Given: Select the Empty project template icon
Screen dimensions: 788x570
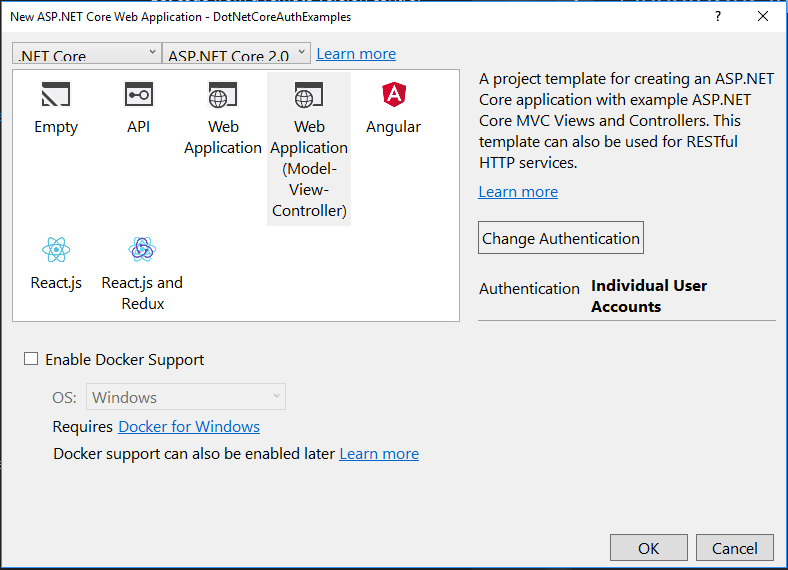Looking at the screenshot, I should point(56,94).
